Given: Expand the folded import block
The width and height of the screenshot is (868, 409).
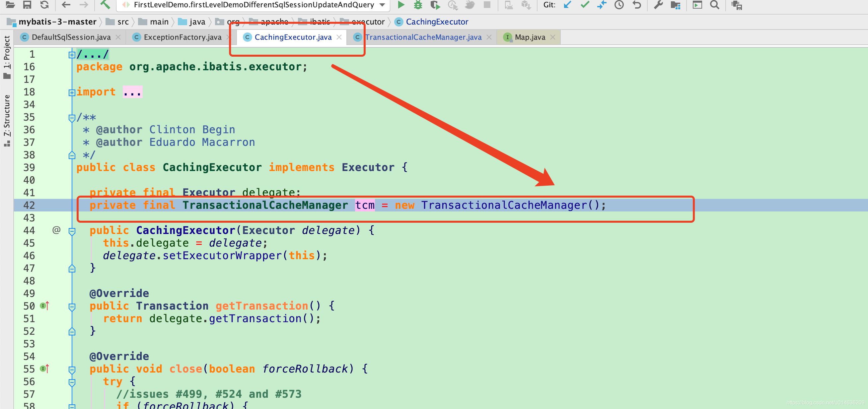Looking at the screenshot, I should (72, 92).
